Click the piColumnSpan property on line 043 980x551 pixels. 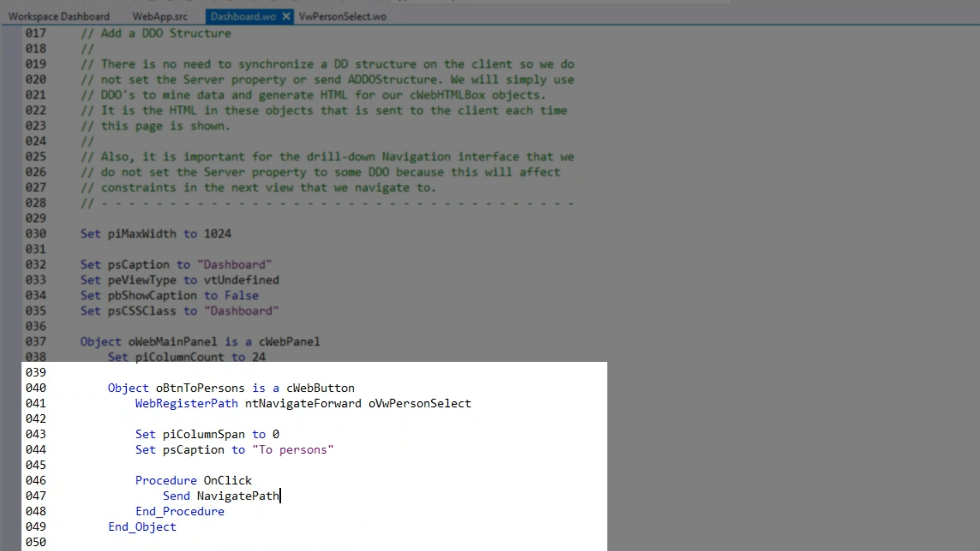[204, 435]
